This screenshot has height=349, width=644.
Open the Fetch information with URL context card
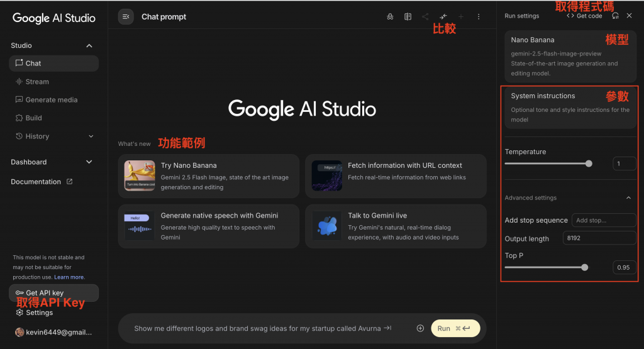(x=396, y=176)
